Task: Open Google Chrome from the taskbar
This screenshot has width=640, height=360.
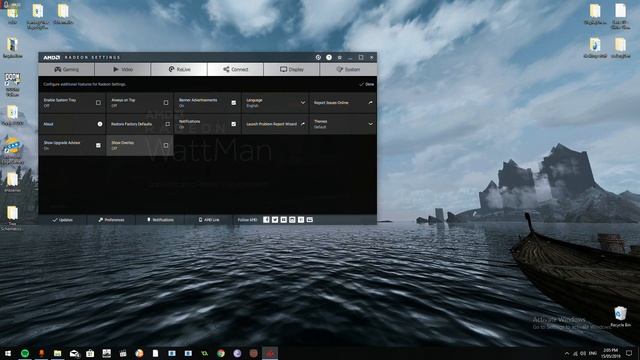Action: tap(221, 353)
